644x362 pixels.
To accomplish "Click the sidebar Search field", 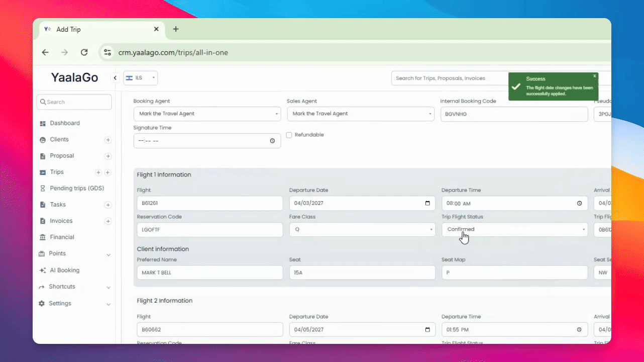I will [74, 102].
